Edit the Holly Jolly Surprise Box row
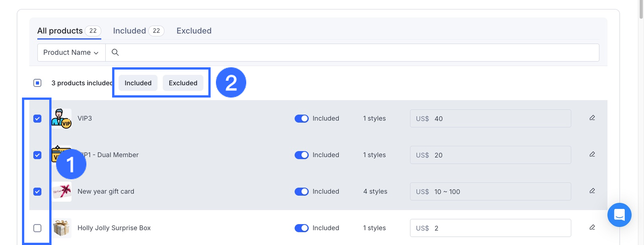The height and width of the screenshot is (245, 644). pyautogui.click(x=592, y=227)
